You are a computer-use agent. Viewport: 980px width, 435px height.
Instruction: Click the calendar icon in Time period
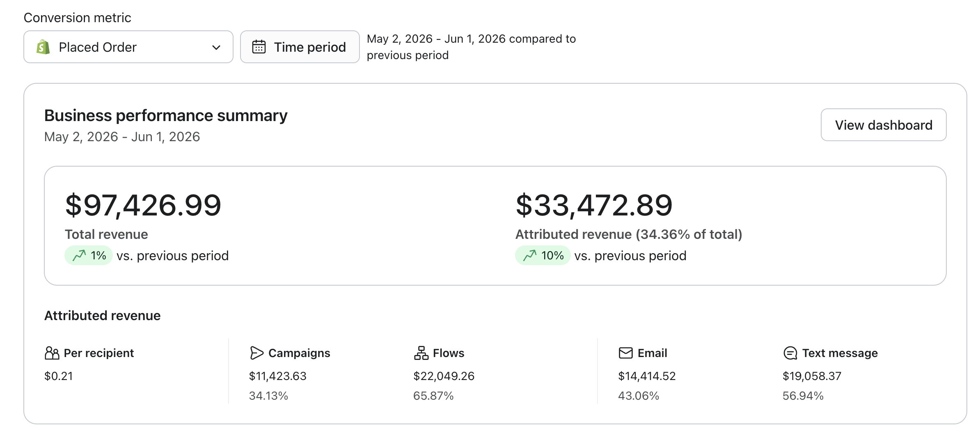coord(259,47)
